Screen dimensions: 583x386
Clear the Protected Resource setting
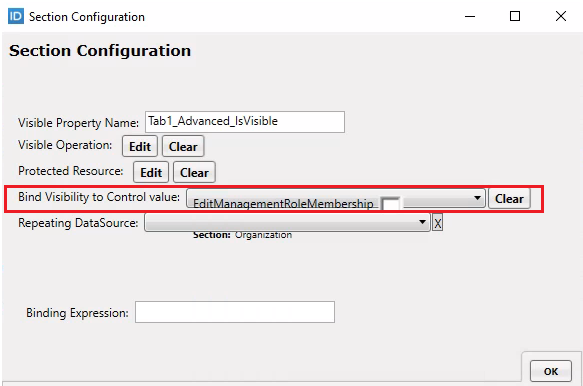pos(194,173)
